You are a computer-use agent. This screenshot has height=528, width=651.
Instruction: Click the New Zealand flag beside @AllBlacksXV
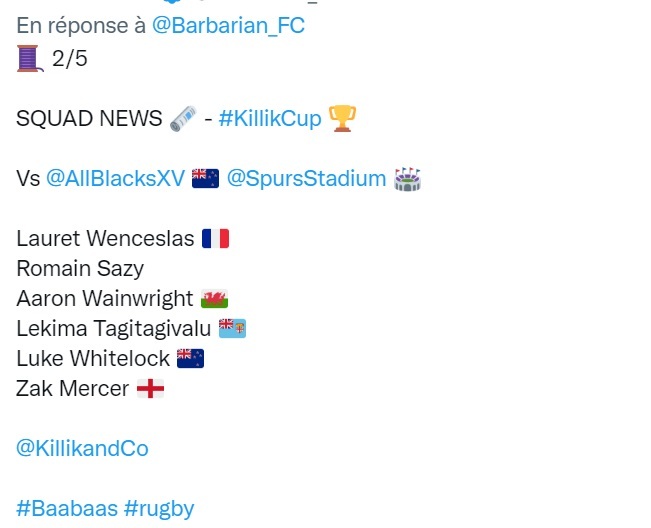point(205,179)
